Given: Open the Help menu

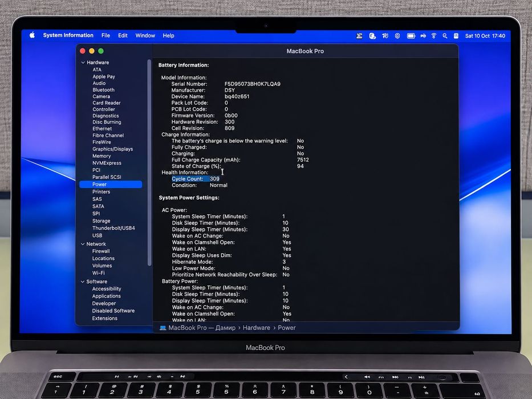Looking at the screenshot, I should (168, 35).
